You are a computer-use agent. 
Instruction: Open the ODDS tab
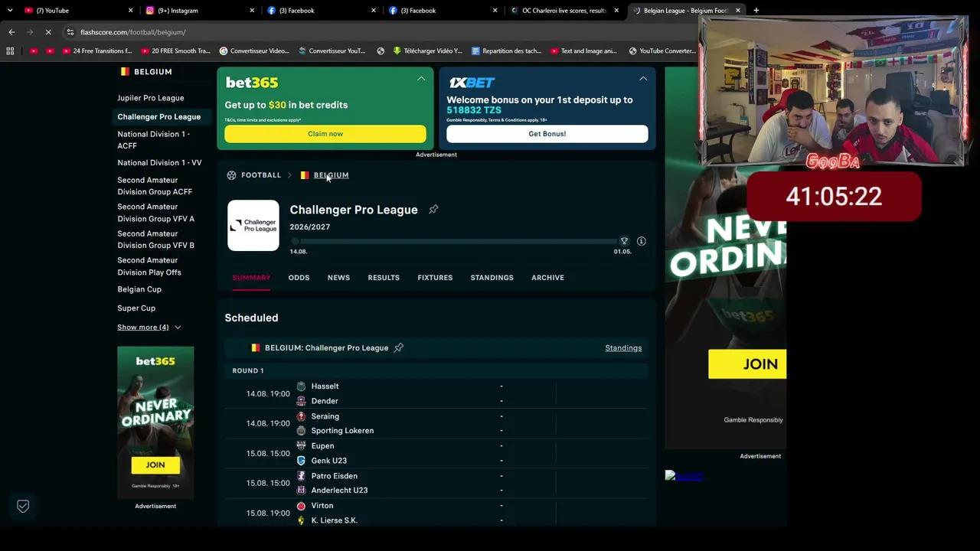[299, 278]
